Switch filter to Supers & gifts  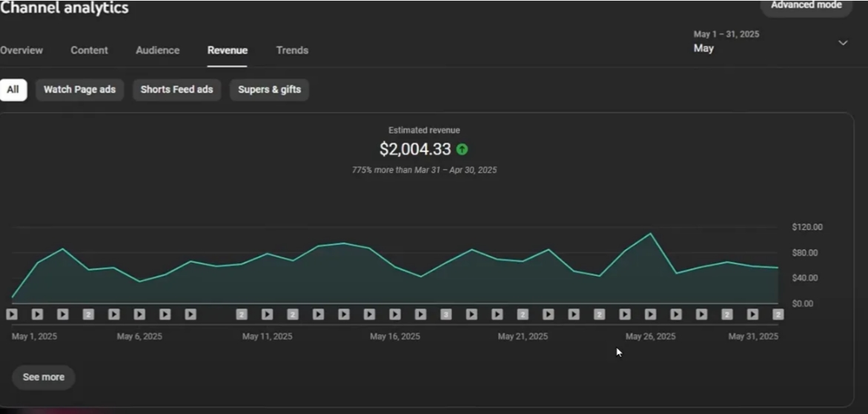269,90
